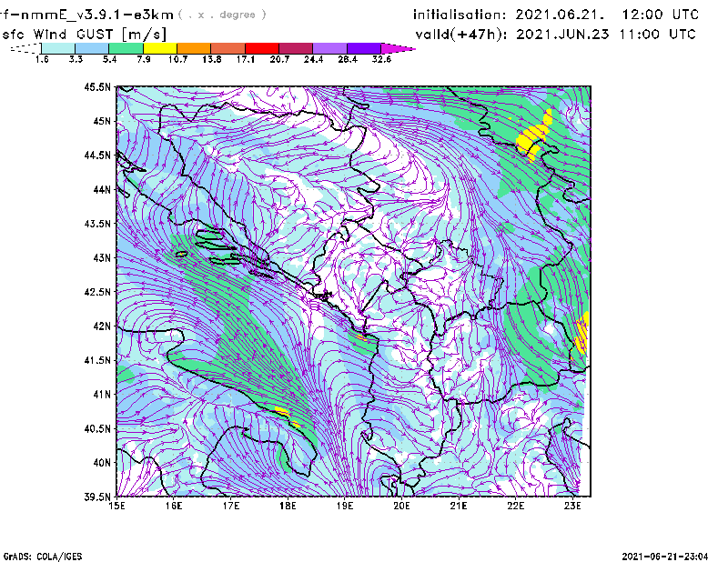Click the "40.5N" latitude label

97,428
